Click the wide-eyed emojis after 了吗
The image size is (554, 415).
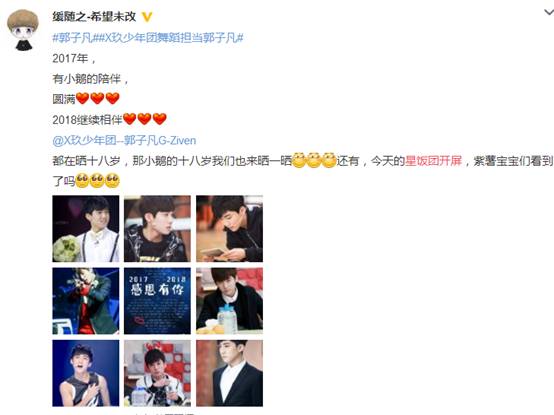click(98, 181)
